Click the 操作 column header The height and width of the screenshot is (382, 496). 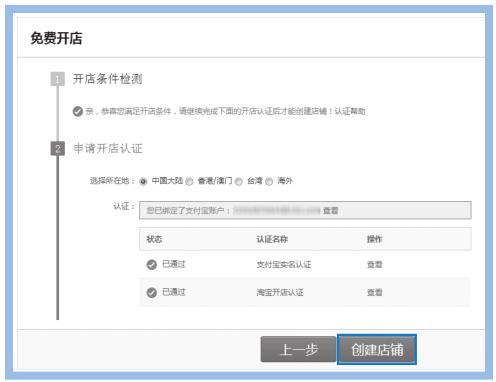[375, 239]
